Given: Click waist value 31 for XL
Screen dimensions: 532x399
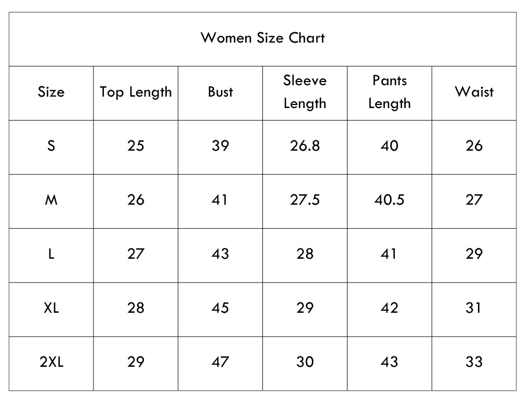Looking at the screenshot, I should tap(474, 308).
